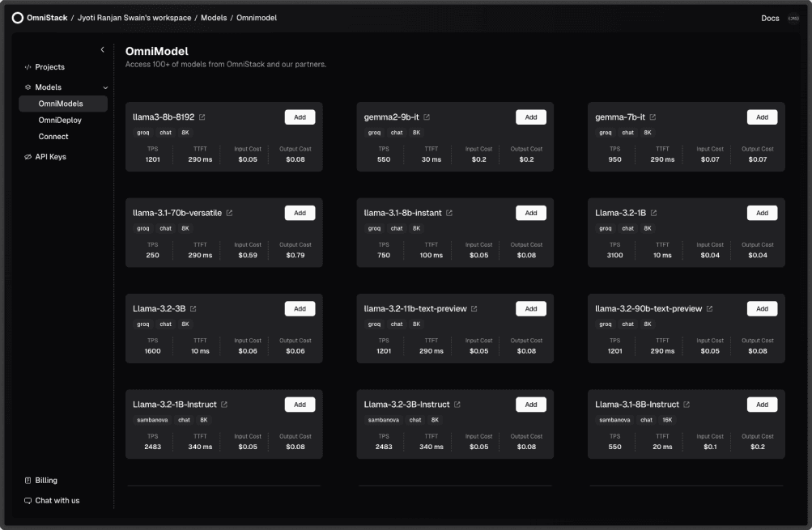The width and height of the screenshot is (812, 530).
Task: Click the llama3-8b-8192 model title
Action: tap(164, 117)
